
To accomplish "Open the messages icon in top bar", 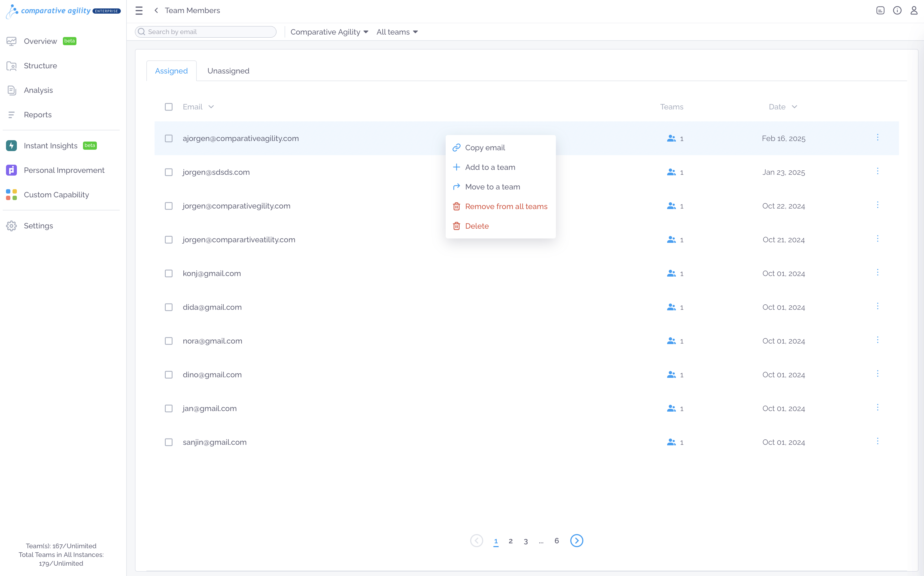I will (880, 11).
